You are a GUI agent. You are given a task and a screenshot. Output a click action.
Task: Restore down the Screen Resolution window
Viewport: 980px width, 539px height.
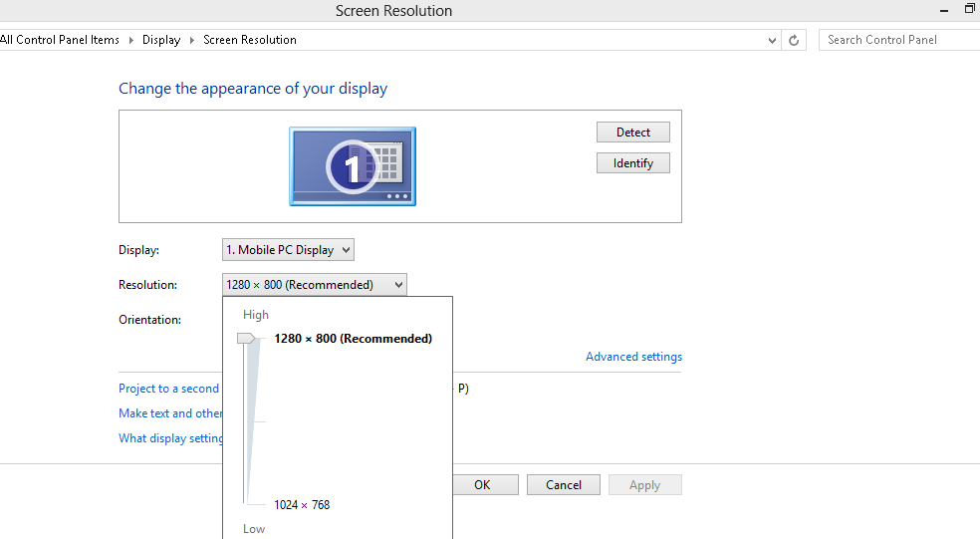[x=970, y=9]
